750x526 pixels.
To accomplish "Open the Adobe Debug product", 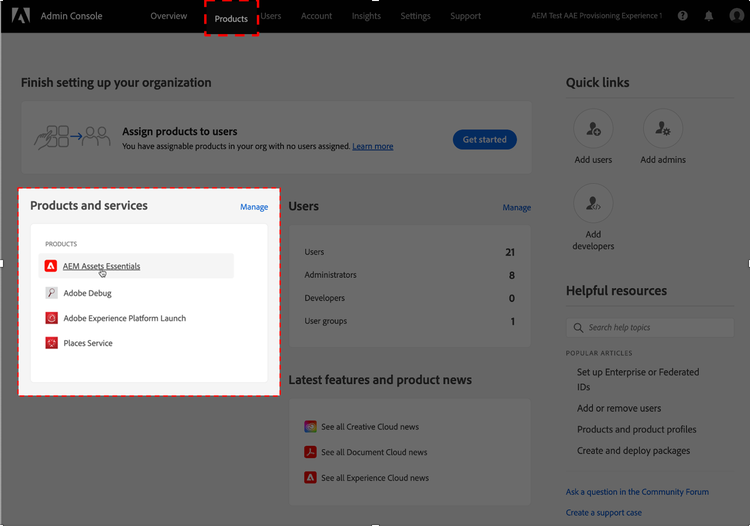I will (88, 293).
